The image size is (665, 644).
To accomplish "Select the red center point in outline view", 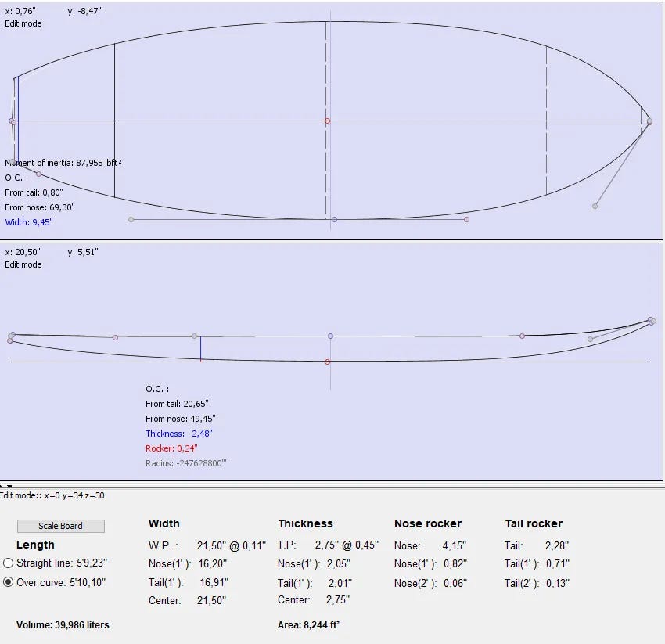I will click(327, 121).
